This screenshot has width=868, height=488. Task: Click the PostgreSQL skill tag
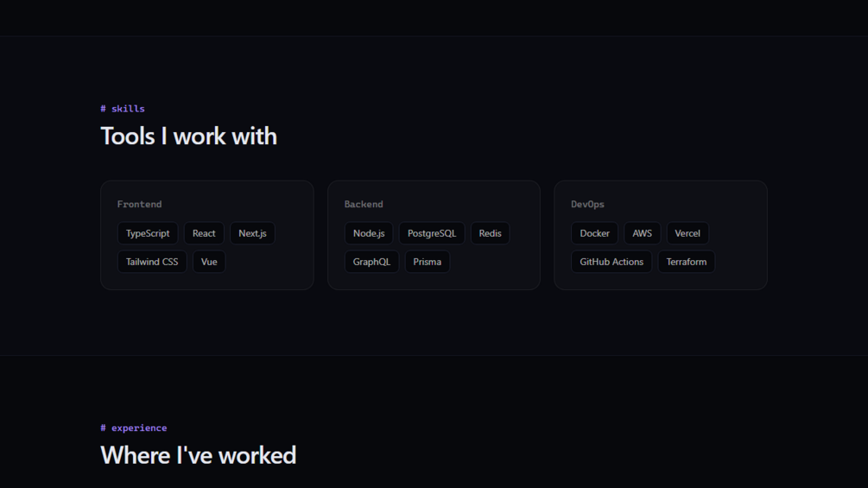click(432, 233)
